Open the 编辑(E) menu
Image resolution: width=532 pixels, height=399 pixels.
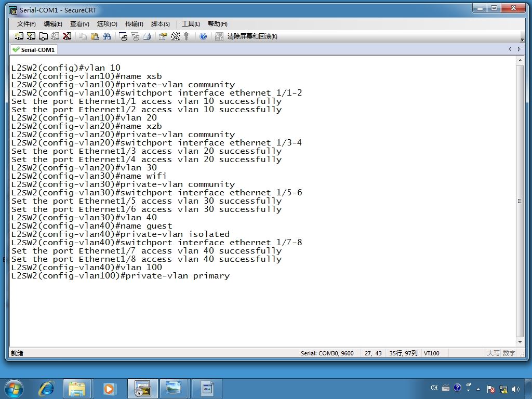click(x=52, y=24)
